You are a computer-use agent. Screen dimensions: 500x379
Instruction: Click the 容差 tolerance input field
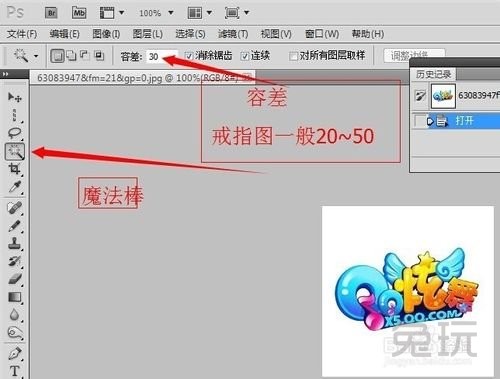[x=162, y=56]
